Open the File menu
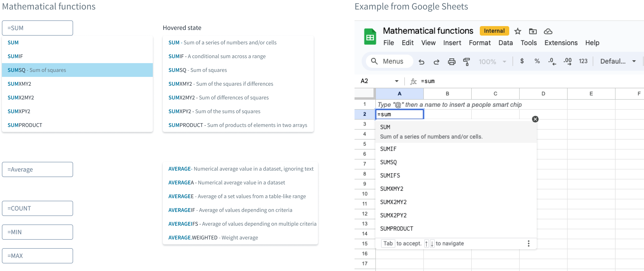This screenshot has height=271, width=644. point(389,43)
